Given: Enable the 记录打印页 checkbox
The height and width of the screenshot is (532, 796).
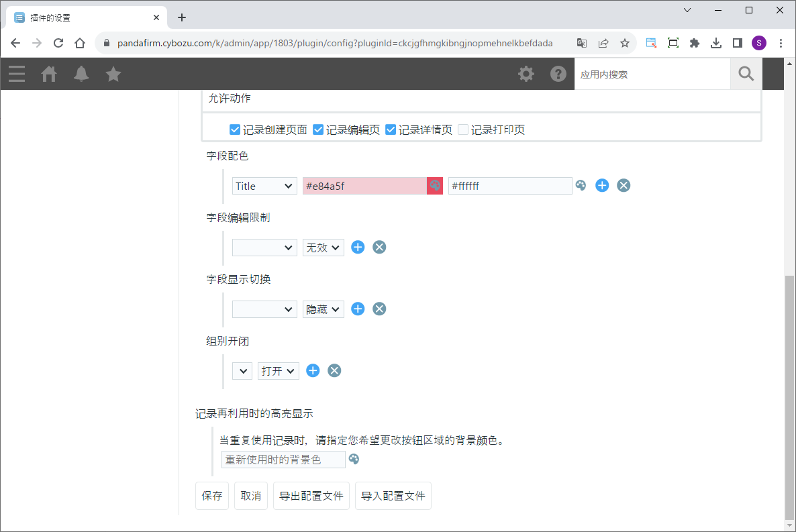Looking at the screenshot, I should click(x=463, y=129).
